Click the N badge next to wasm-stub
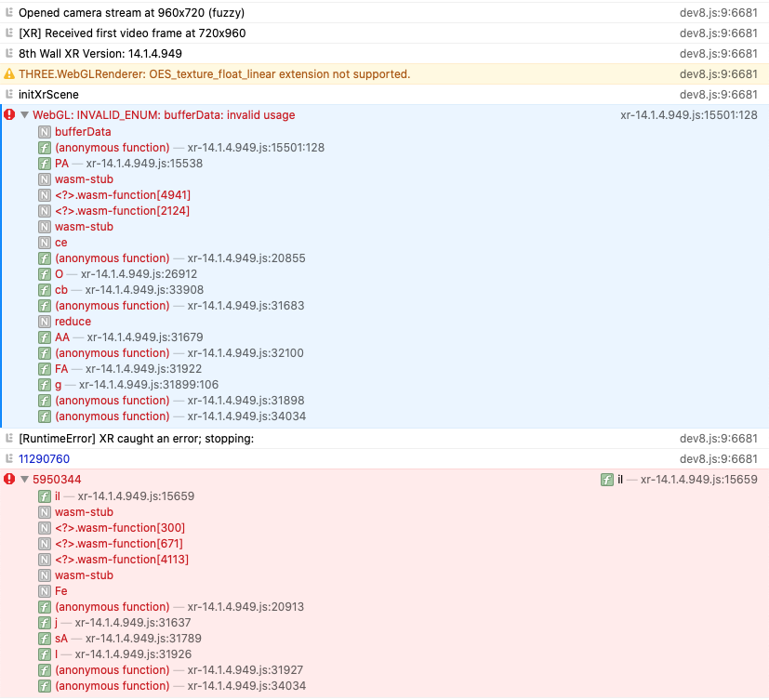Image resolution: width=769 pixels, height=700 pixels. coord(43,178)
